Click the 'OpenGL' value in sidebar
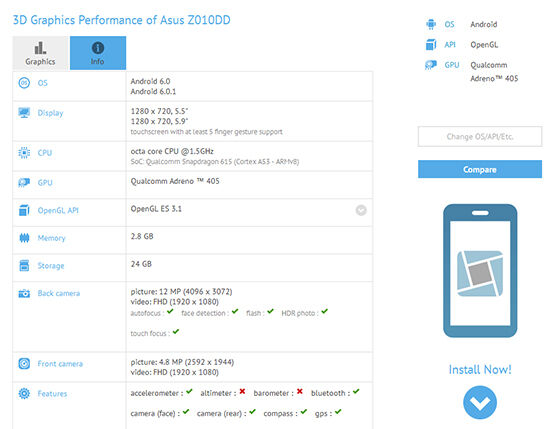Viewport: 550px width, 429px height. (484, 45)
